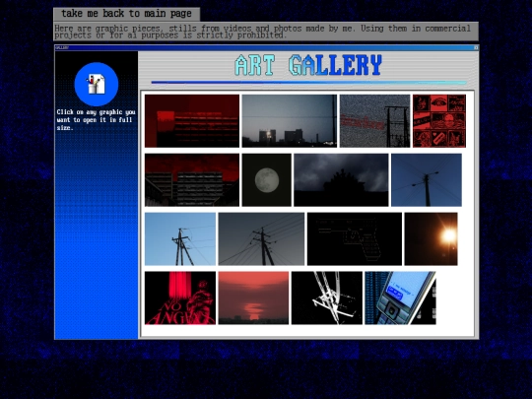This screenshot has height=399, width=532.
Task: Click the 'Click on any graphic' sidebar text
Action: click(96, 120)
